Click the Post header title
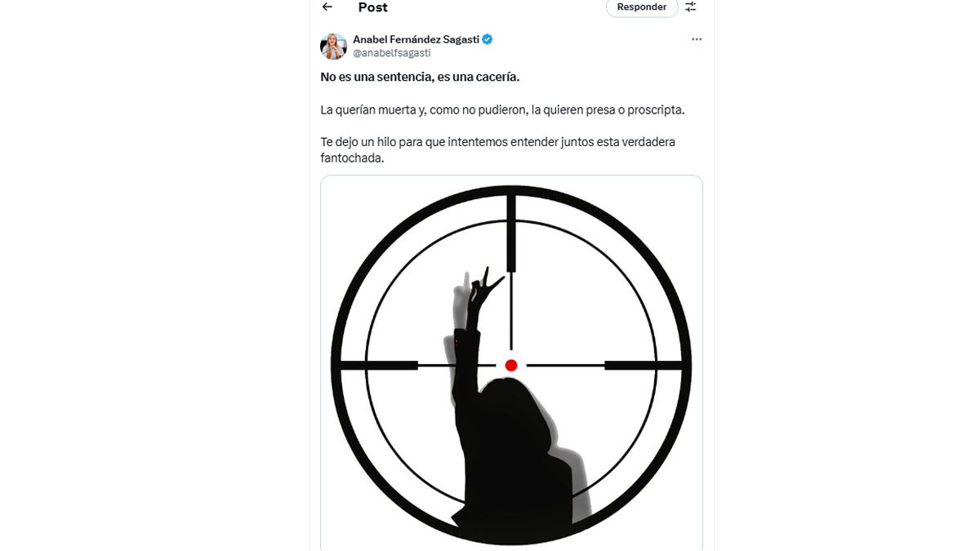This screenshot has height=551, width=980. pyautogui.click(x=372, y=7)
